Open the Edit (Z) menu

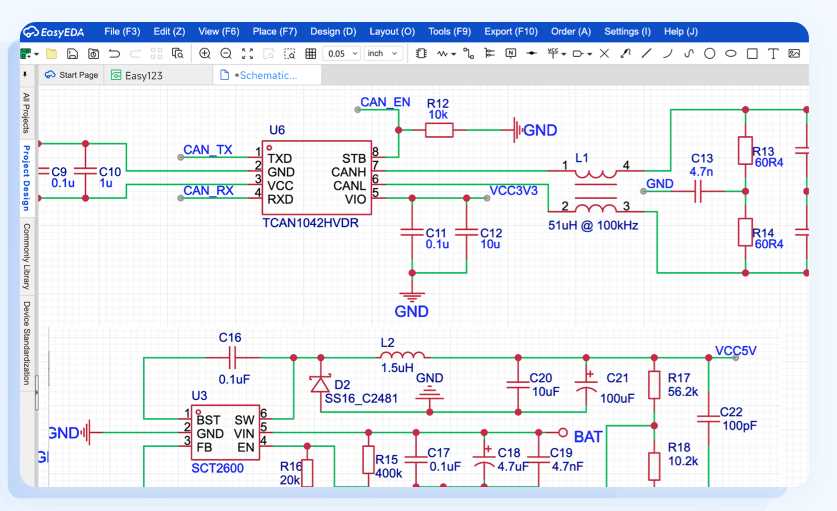pos(169,32)
